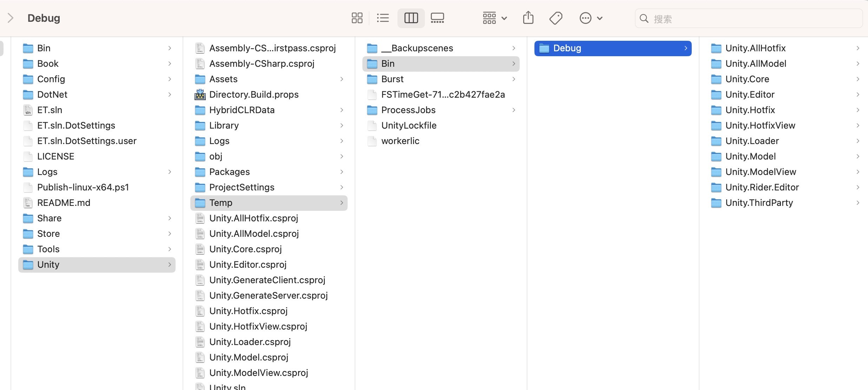Switch to gallery view
868x390 pixels.
(437, 18)
